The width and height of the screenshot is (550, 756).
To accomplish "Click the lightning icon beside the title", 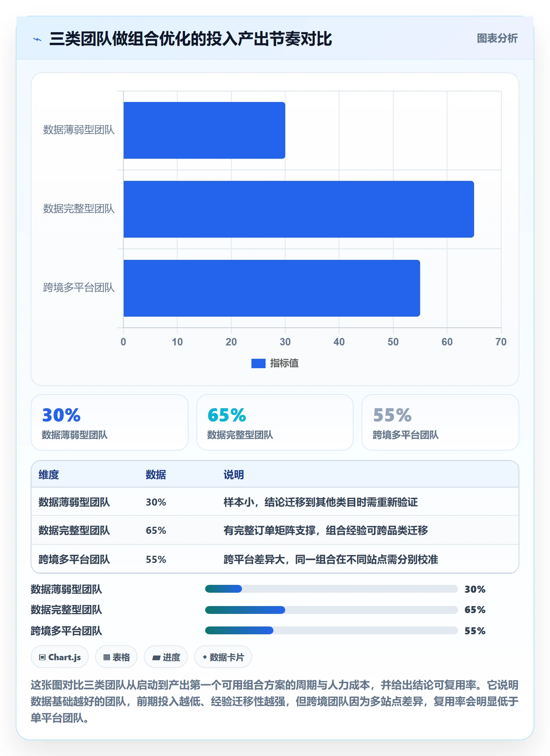I will tap(37, 39).
